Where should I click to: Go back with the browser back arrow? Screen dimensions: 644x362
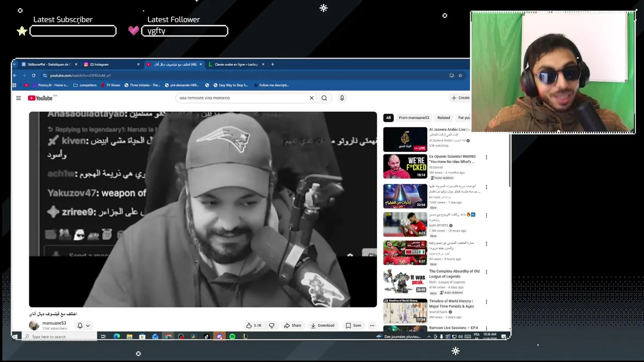pos(15,75)
